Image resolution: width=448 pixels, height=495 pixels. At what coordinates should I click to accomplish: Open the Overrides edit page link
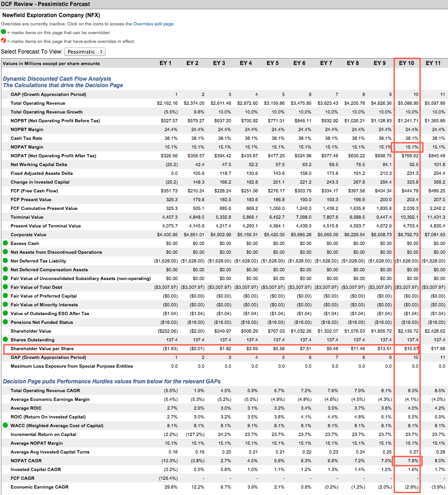click(x=154, y=24)
